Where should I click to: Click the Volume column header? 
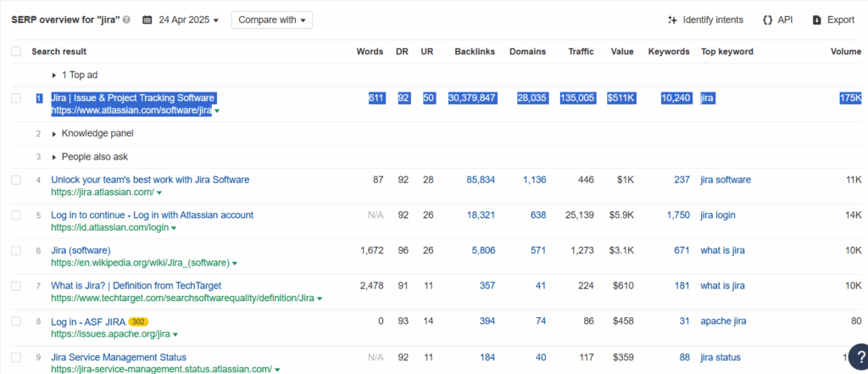pos(846,52)
